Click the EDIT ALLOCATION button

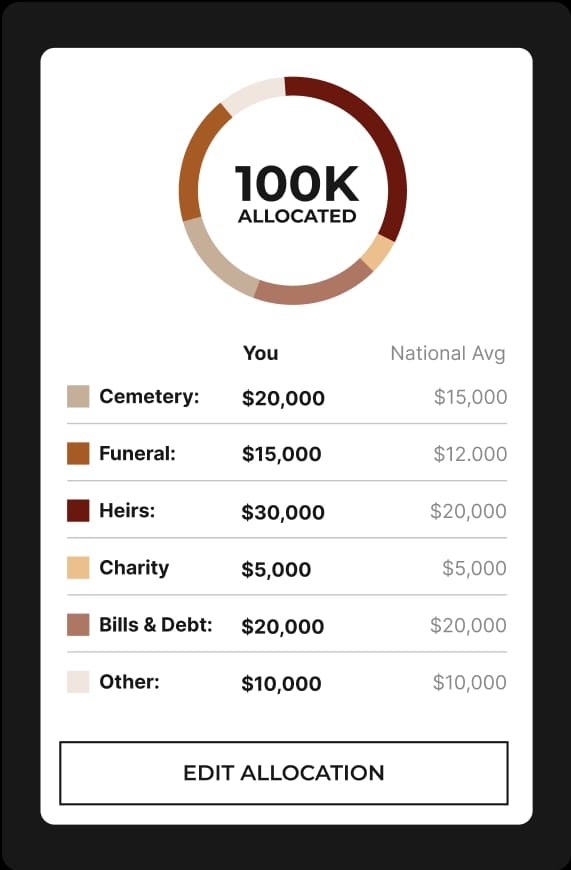(x=284, y=772)
